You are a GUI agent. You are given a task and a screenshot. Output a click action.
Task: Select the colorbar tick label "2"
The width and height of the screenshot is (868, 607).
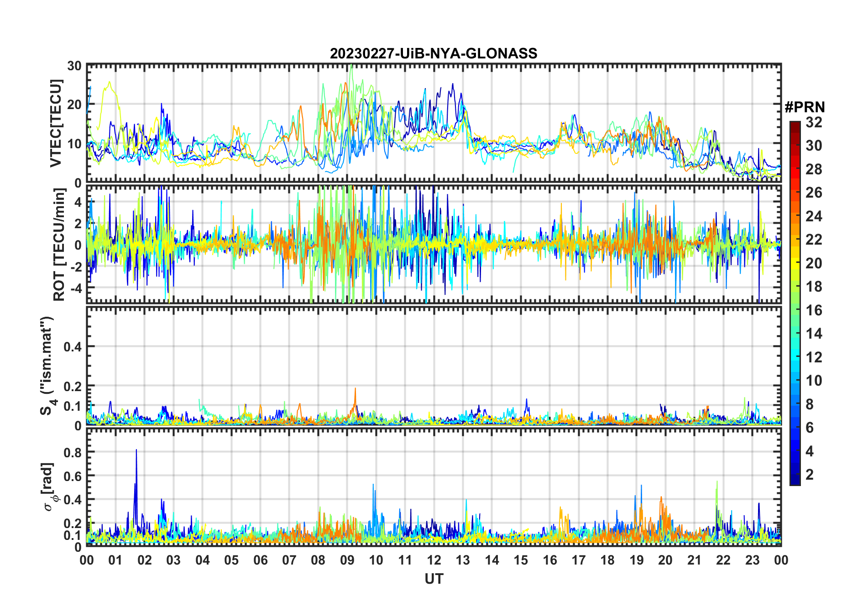pyautogui.click(x=810, y=475)
